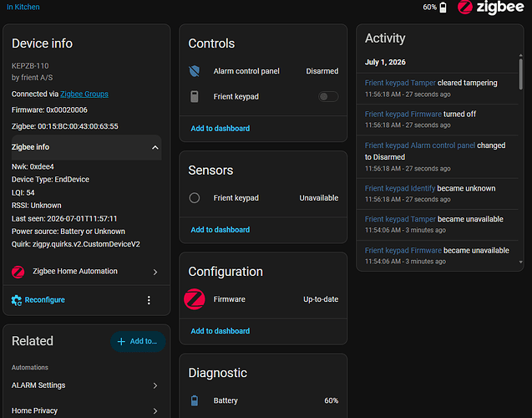This screenshot has width=532, height=418.
Task: Follow the Zigbee Groups link
Action: tap(84, 94)
